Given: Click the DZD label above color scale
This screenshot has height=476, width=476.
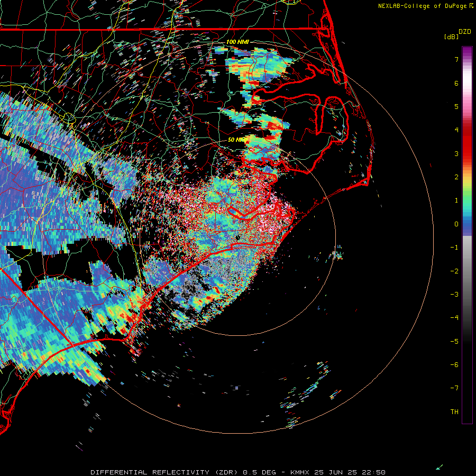Looking at the screenshot, I should (465, 32).
